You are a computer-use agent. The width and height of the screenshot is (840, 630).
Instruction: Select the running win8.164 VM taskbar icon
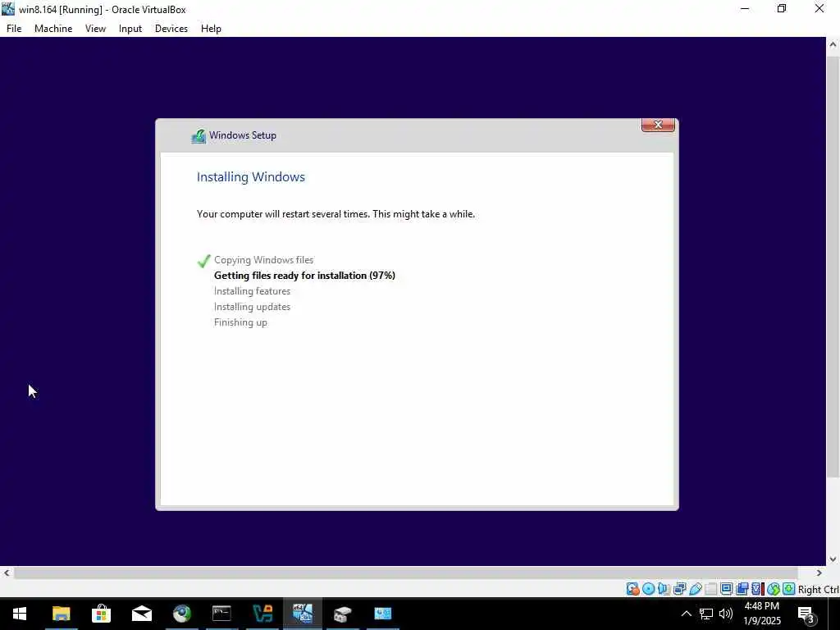[303, 614]
